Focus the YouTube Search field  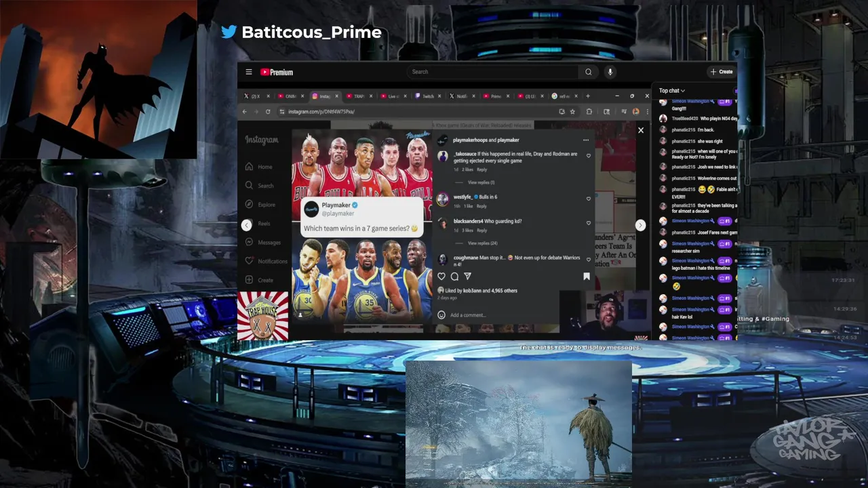pyautogui.click(x=494, y=72)
